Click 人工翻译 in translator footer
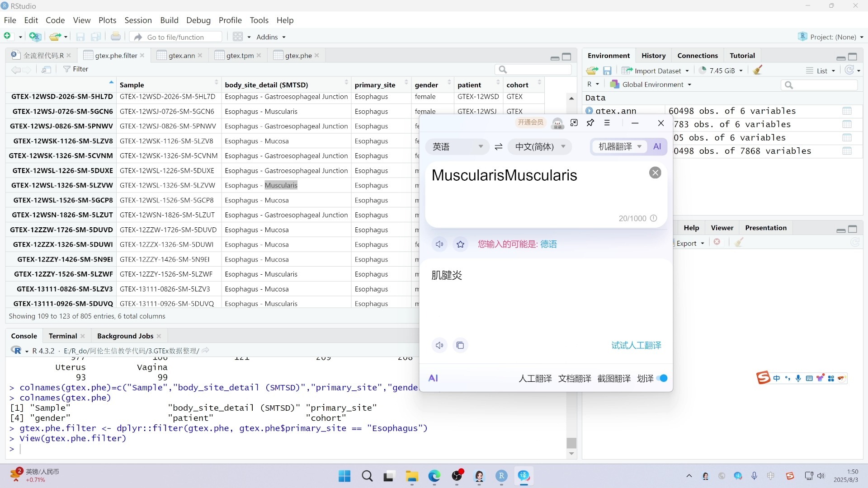868x488 pixels. pos(535,379)
